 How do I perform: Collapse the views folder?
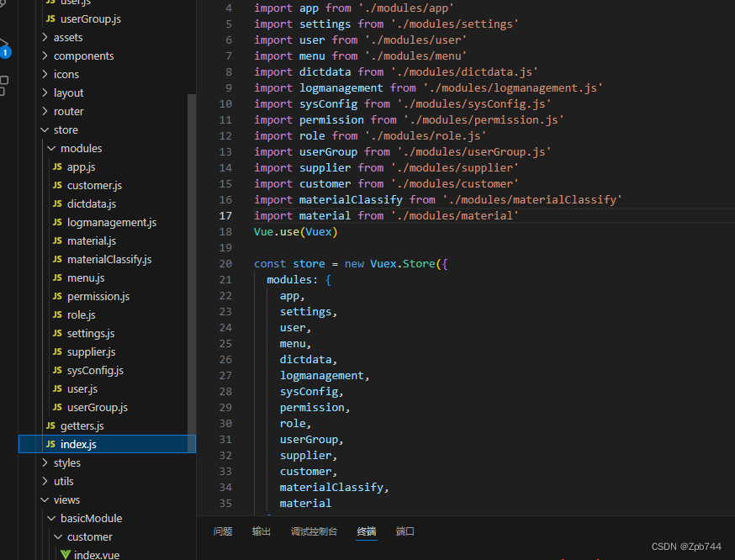click(66, 500)
